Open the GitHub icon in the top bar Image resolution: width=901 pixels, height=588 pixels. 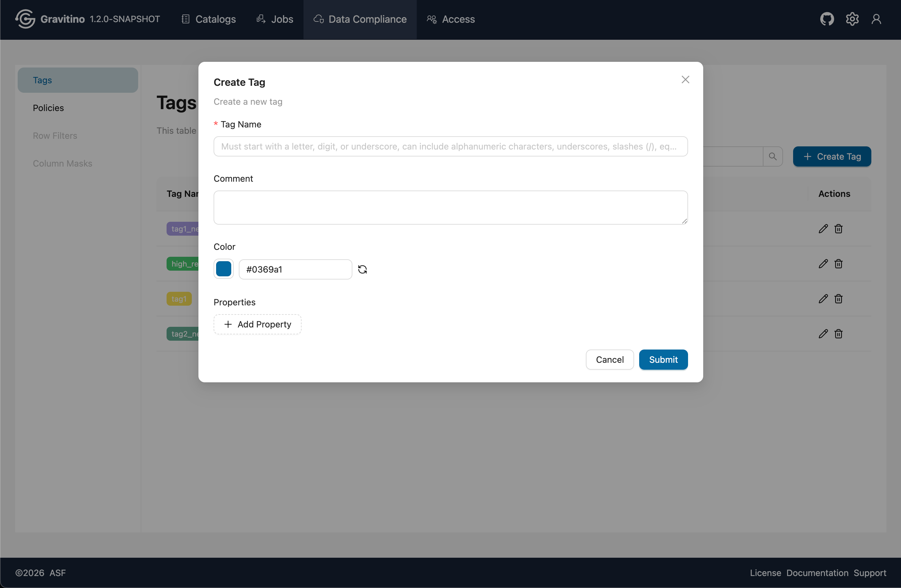827,19
